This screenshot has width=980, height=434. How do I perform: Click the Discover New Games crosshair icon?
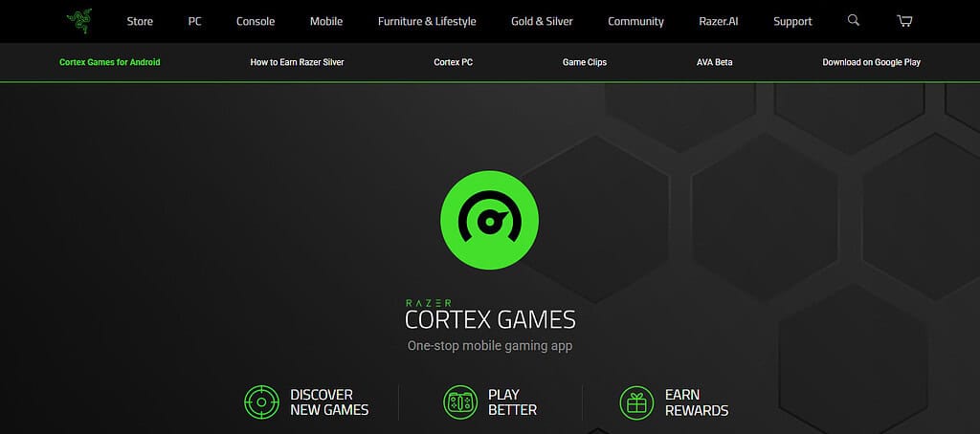pyautogui.click(x=261, y=402)
